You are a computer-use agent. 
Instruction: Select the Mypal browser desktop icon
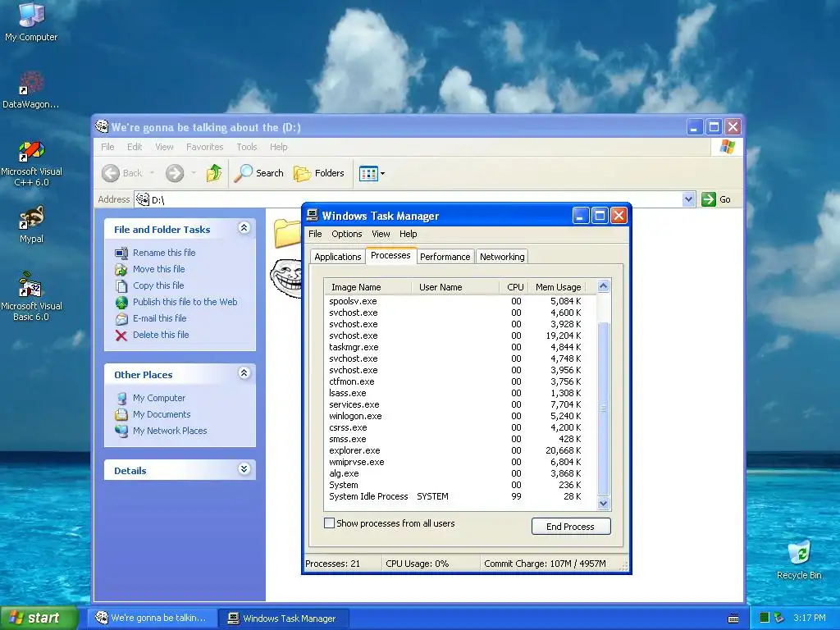31,224
